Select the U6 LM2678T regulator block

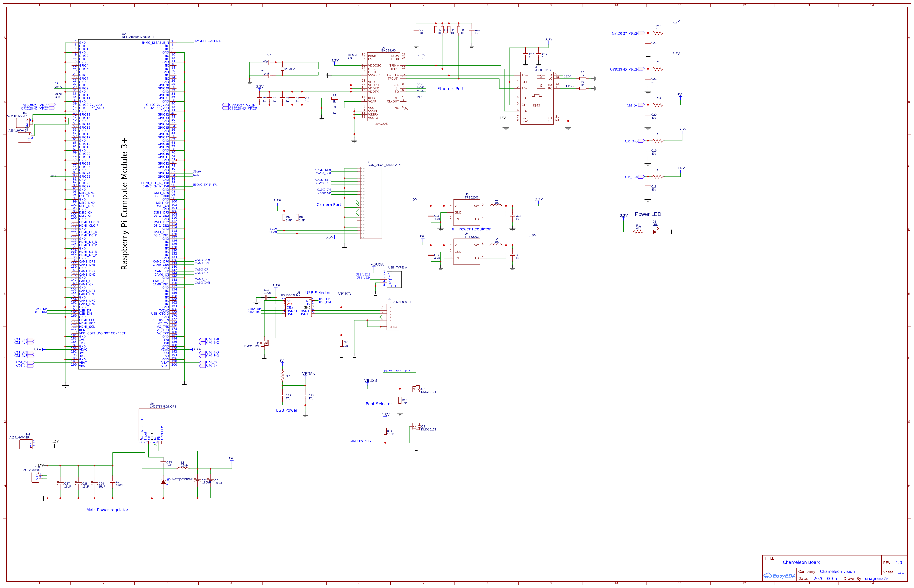point(152,425)
